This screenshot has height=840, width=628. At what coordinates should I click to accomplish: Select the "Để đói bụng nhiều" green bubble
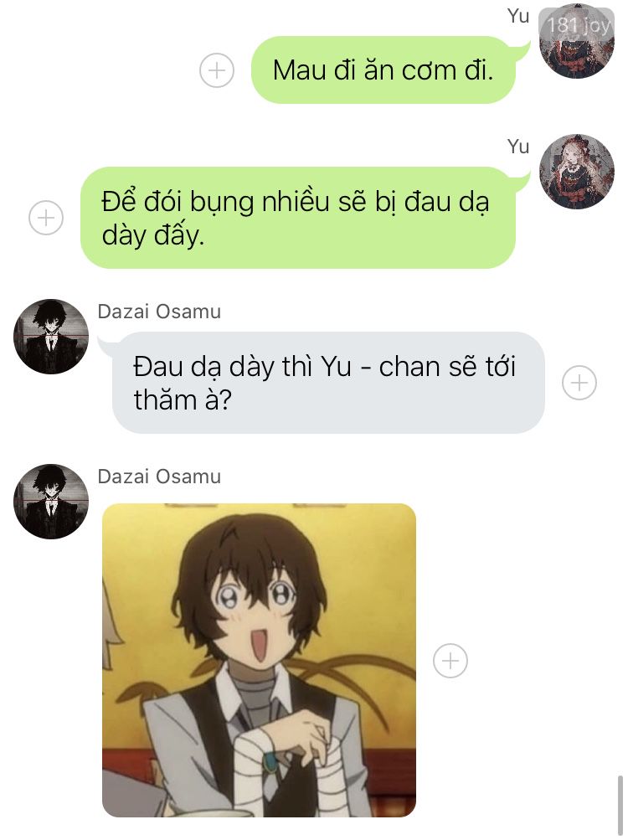pos(298,218)
